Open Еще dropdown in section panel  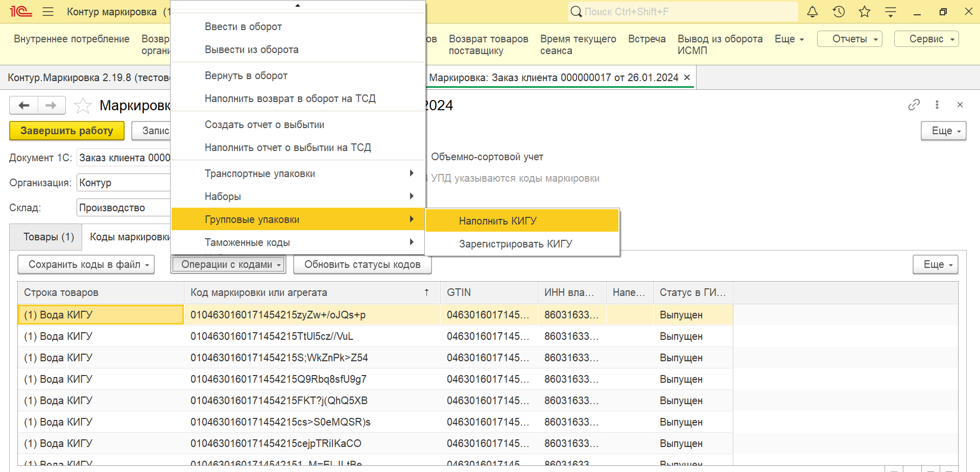click(789, 39)
